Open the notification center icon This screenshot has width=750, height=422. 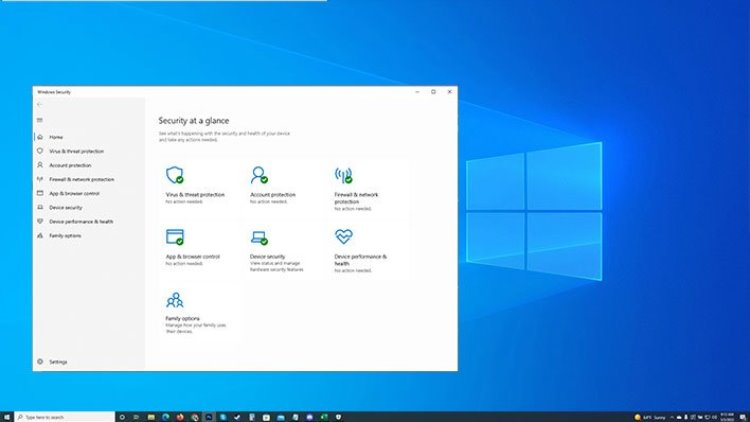pyautogui.click(x=743, y=418)
